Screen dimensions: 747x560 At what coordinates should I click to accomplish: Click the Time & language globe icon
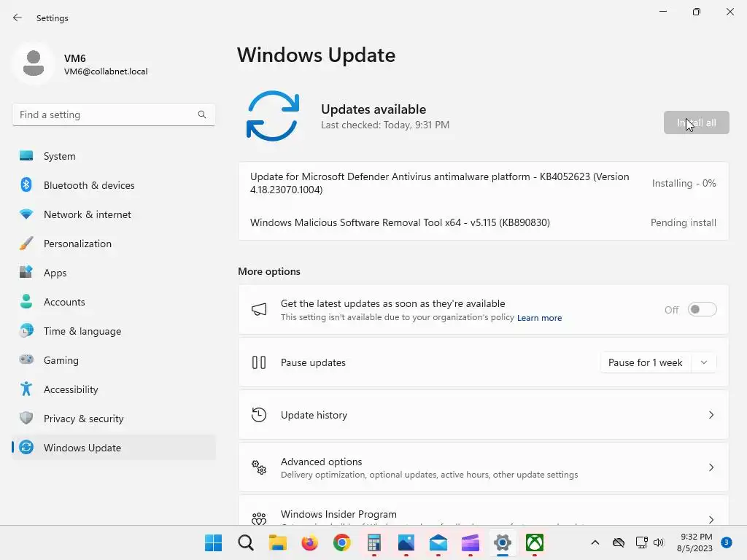26,331
